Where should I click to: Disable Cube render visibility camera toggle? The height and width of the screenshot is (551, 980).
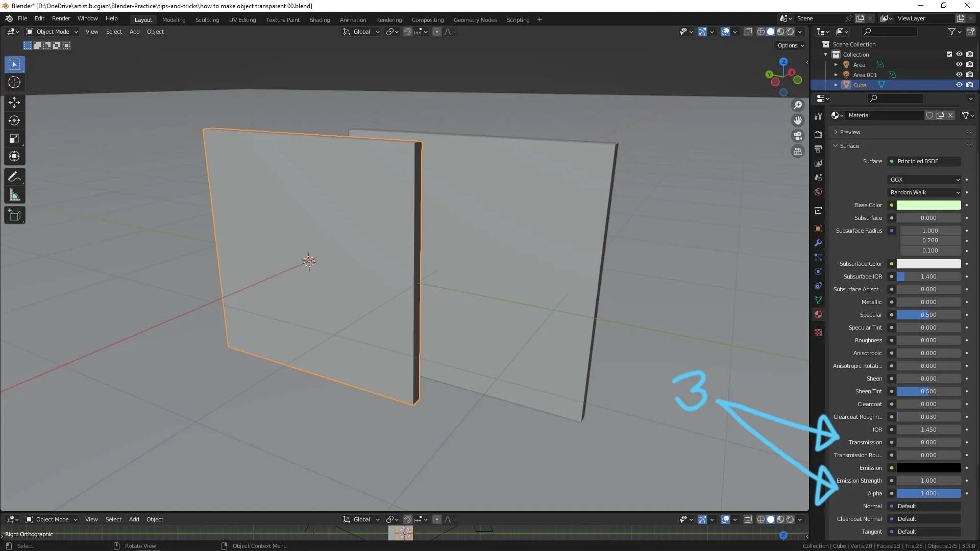(x=970, y=85)
